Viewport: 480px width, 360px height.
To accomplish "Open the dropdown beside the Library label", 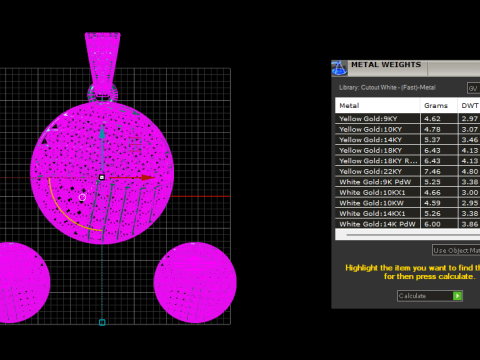I will pos(473,88).
